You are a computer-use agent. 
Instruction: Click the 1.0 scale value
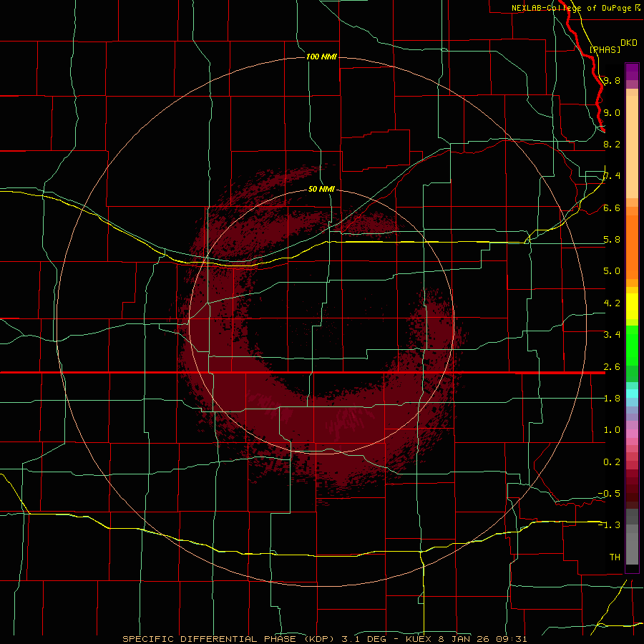612,430
